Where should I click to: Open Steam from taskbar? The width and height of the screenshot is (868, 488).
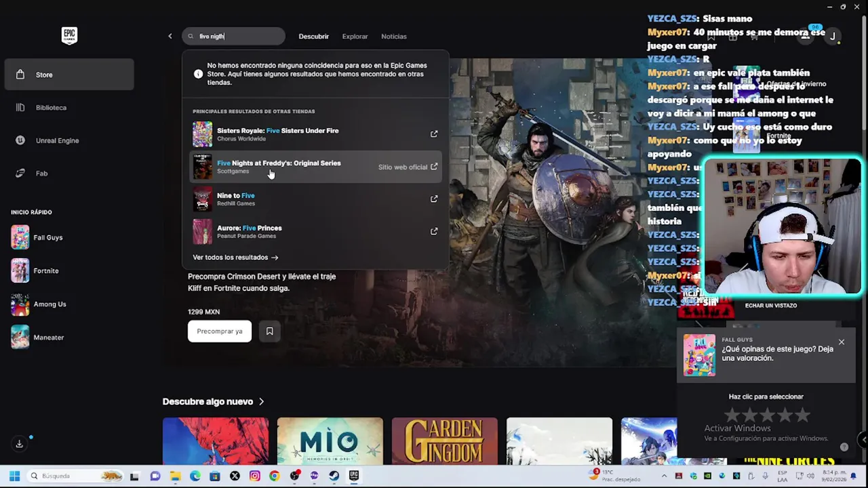click(x=334, y=476)
